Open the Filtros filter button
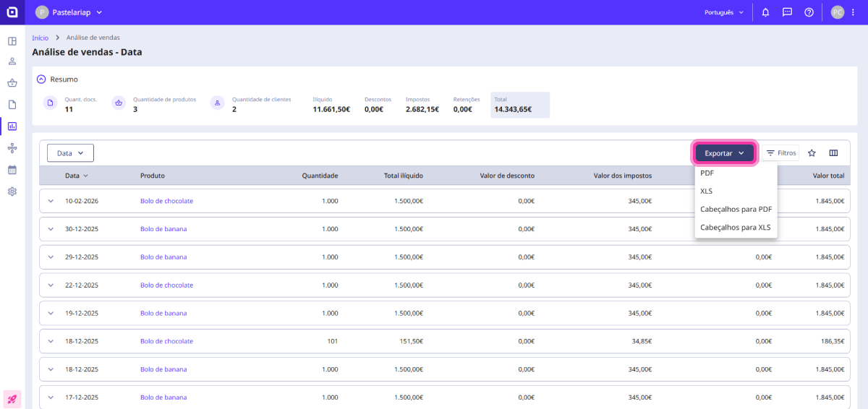The height and width of the screenshot is (409, 868). [x=780, y=153]
